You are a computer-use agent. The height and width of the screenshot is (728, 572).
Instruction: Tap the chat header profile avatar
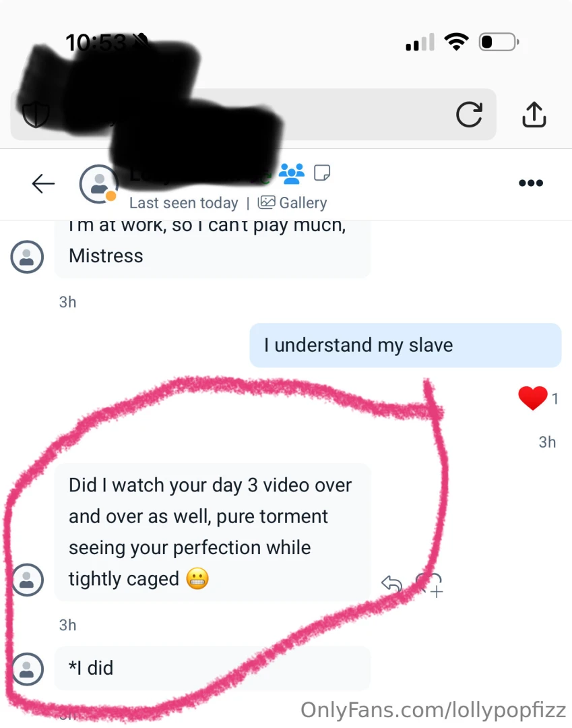click(98, 184)
